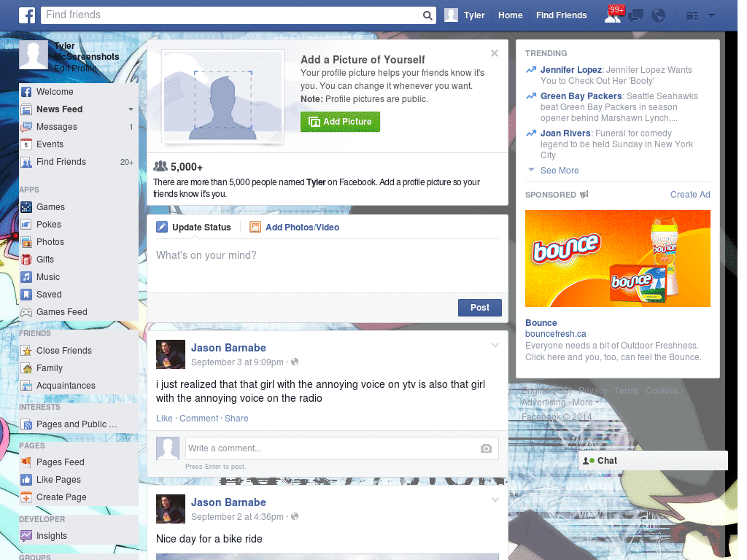Click the Create Ad link
The width and height of the screenshot is (747, 560).
coord(690,195)
